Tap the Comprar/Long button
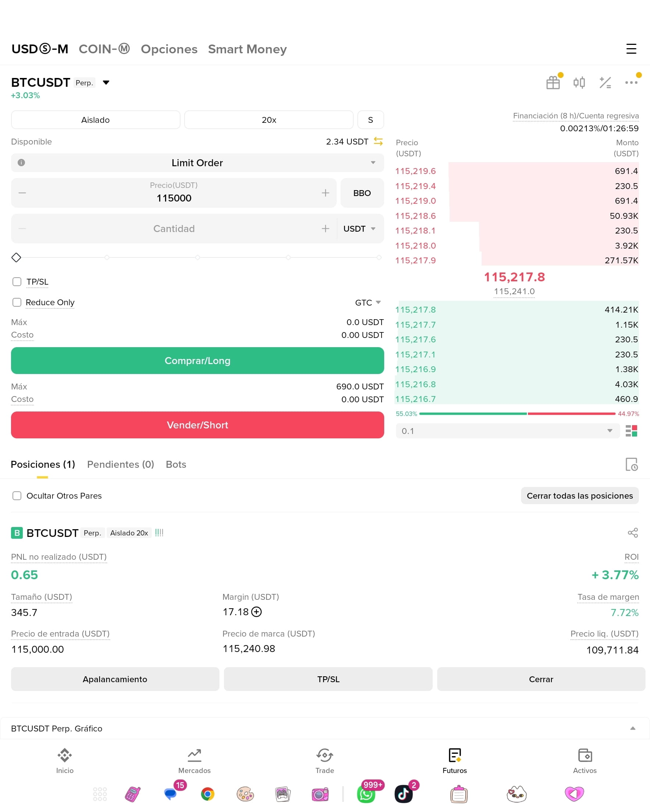 (x=197, y=360)
